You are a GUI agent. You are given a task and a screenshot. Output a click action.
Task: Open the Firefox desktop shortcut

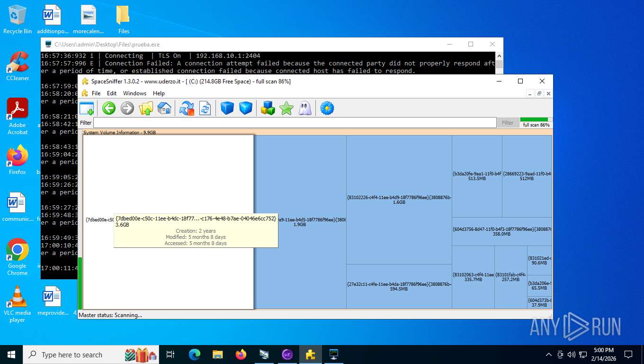tap(18, 160)
